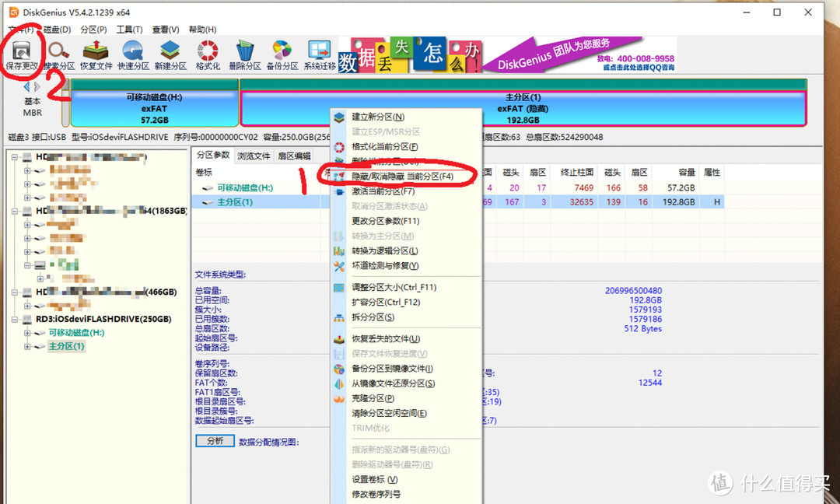Image resolution: width=840 pixels, height=504 pixels.
Task: Expand the 主分区(1) node in the disk tree
Action: 28,346
